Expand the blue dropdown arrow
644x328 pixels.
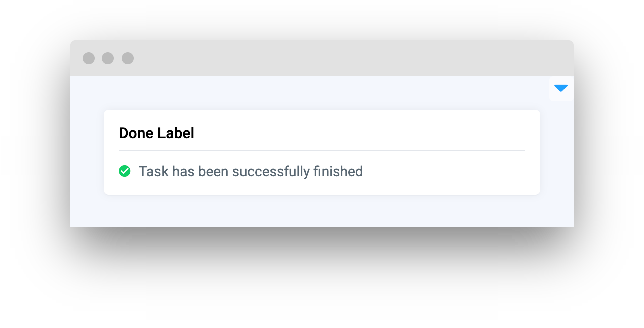click(561, 88)
